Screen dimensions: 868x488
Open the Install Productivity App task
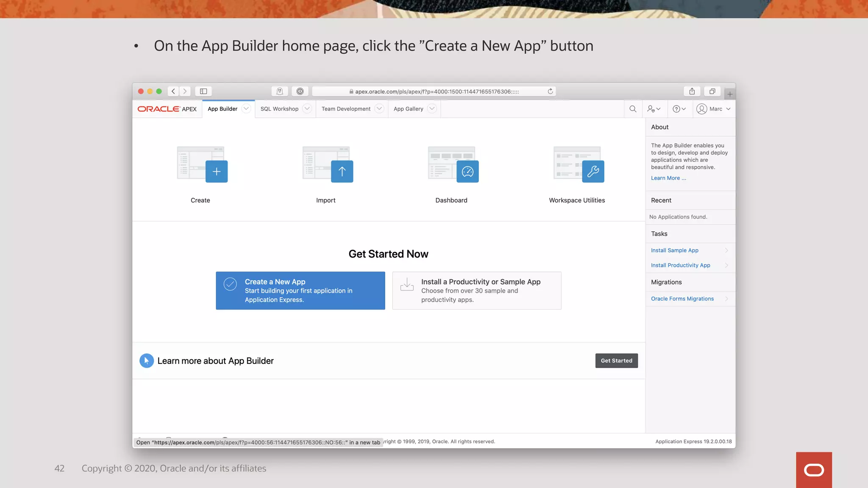(681, 265)
